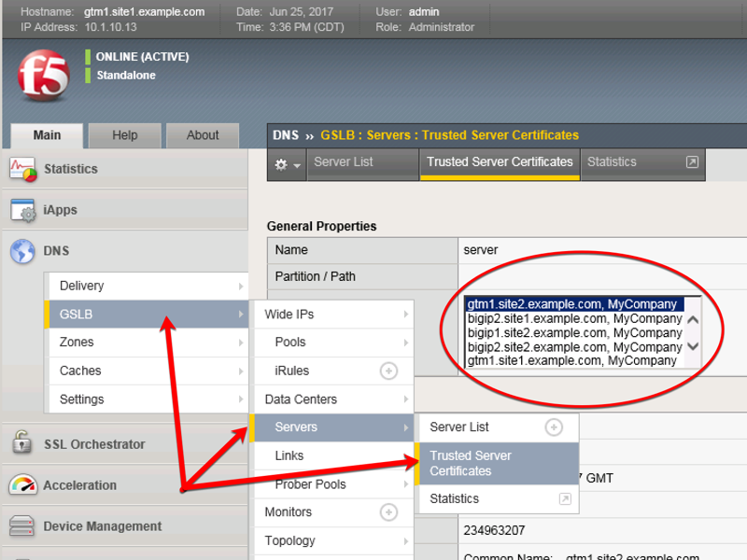Select the GSLB menu item
This screenshot has width=747, height=560.
coord(148,315)
